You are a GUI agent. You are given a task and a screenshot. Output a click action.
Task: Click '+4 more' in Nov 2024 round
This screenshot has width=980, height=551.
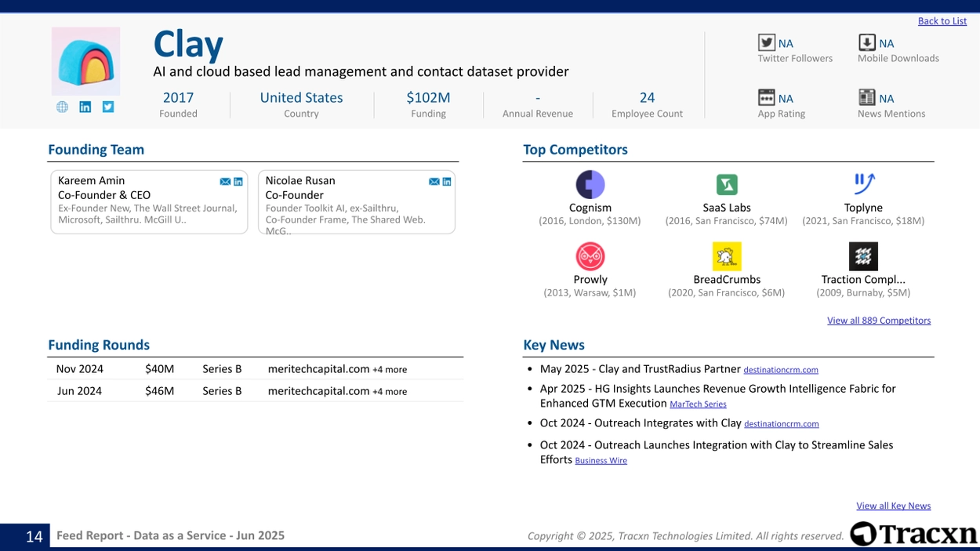tap(390, 370)
